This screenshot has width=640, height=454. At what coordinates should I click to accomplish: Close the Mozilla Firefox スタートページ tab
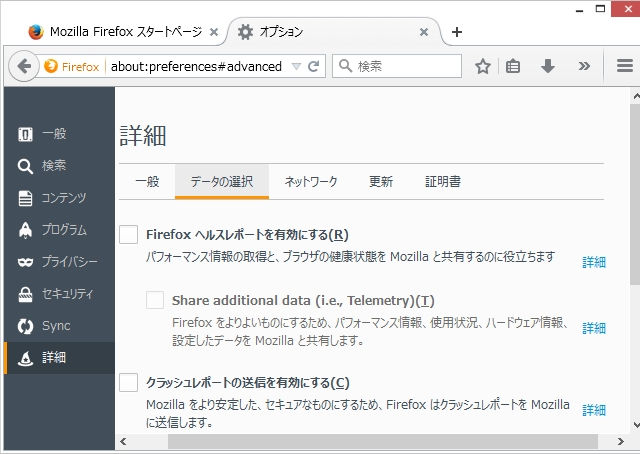213,32
